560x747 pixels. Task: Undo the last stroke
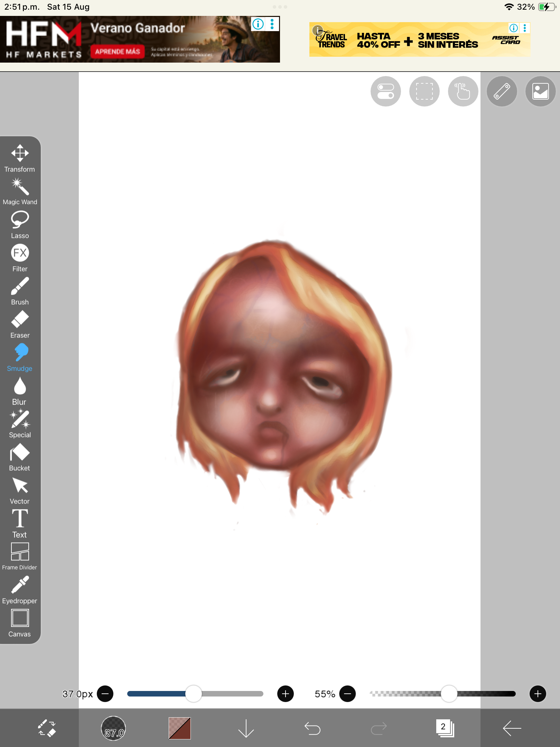(x=312, y=728)
